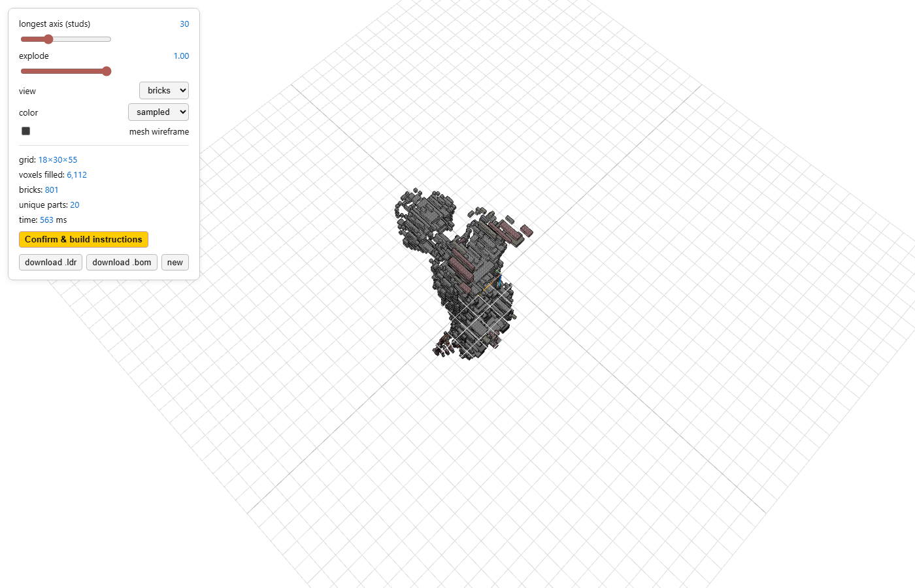Click the mesh wireframe label text

tap(159, 132)
